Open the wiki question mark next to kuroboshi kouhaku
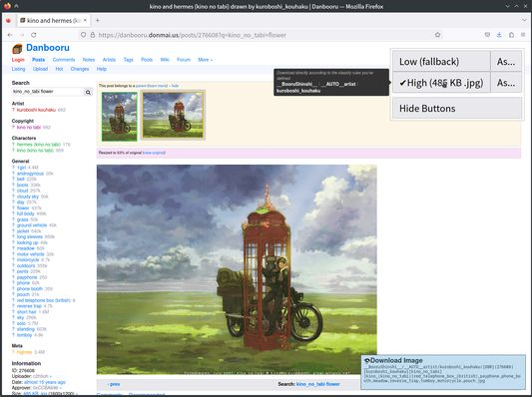 (14, 110)
